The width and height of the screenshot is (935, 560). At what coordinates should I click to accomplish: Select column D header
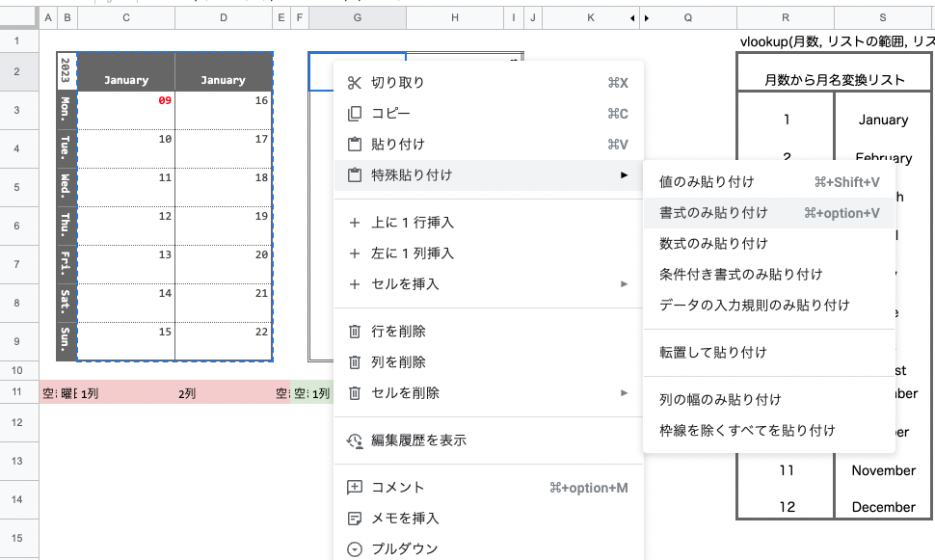[x=224, y=18]
